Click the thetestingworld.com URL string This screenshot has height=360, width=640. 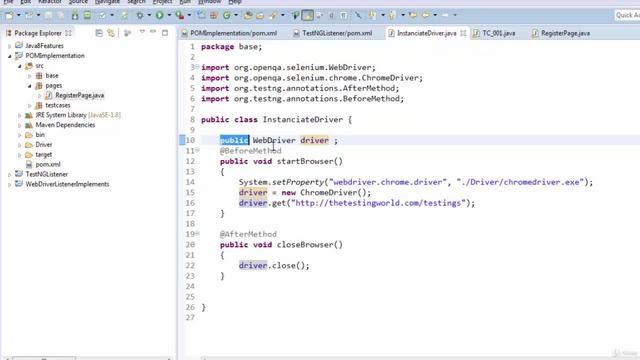pyautogui.click(x=378, y=203)
